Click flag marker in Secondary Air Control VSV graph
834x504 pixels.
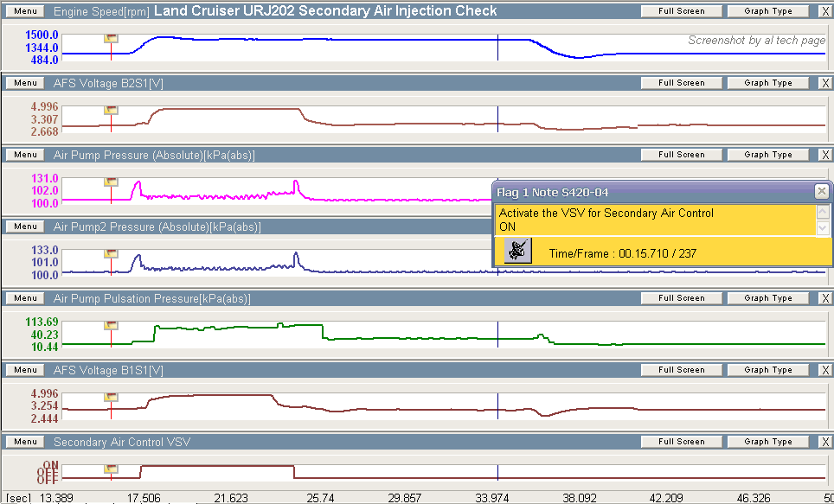pyautogui.click(x=111, y=468)
